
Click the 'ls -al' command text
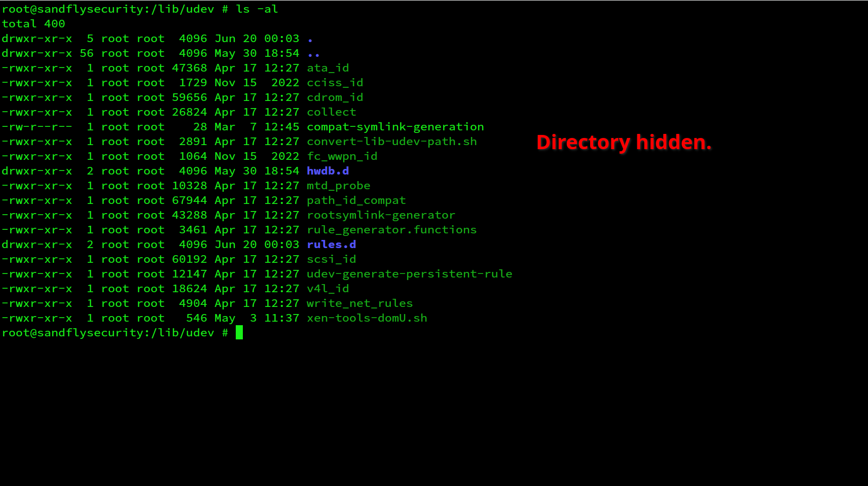point(257,9)
